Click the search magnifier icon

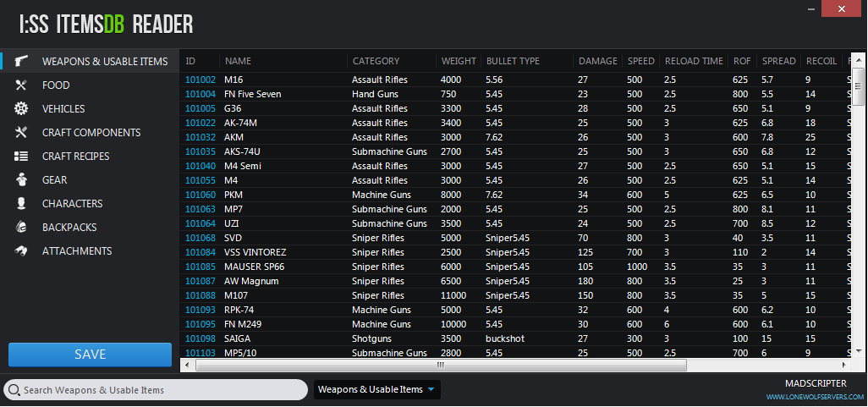point(14,390)
